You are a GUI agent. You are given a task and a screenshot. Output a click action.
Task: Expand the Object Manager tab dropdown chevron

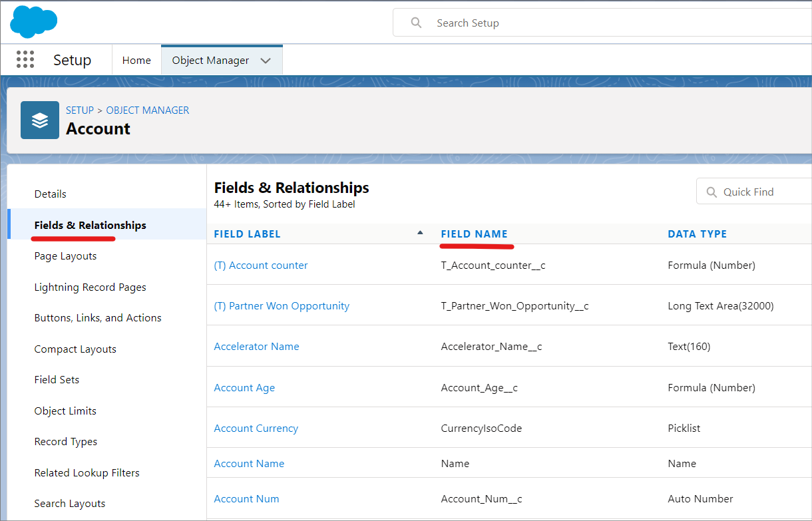click(x=266, y=61)
